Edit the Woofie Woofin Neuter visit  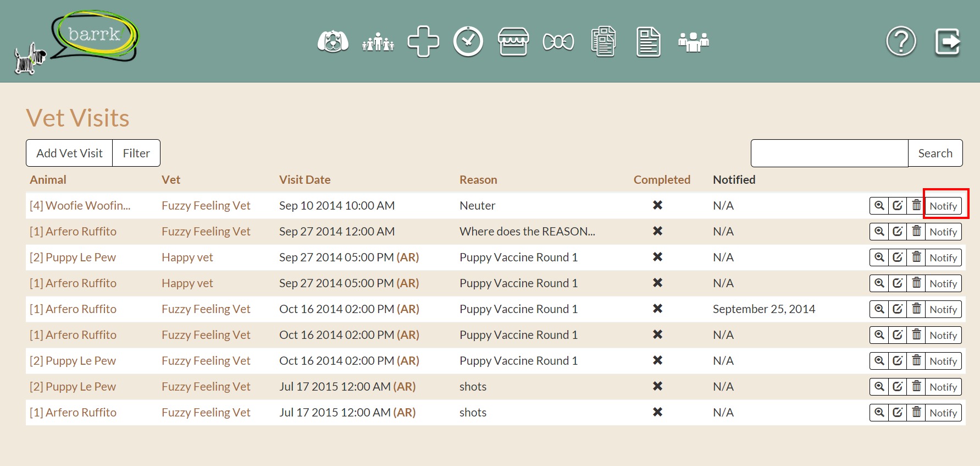pos(898,206)
